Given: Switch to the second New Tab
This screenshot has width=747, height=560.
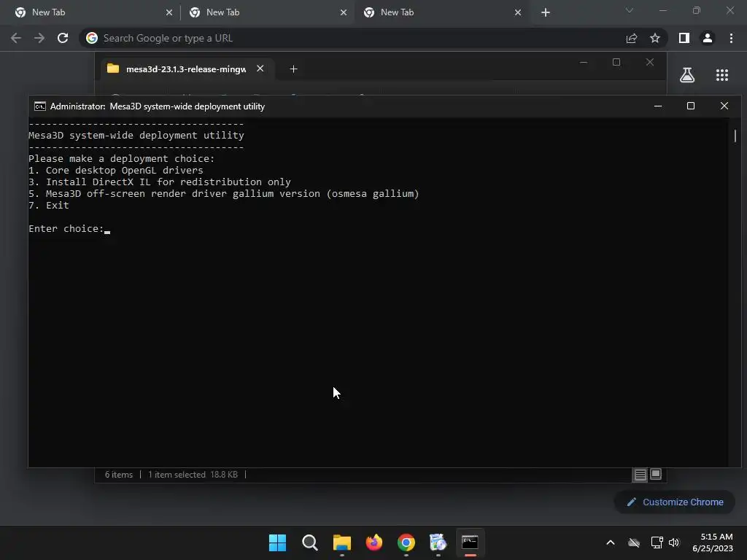Looking at the screenshot, I should click(x=264, y=12).
